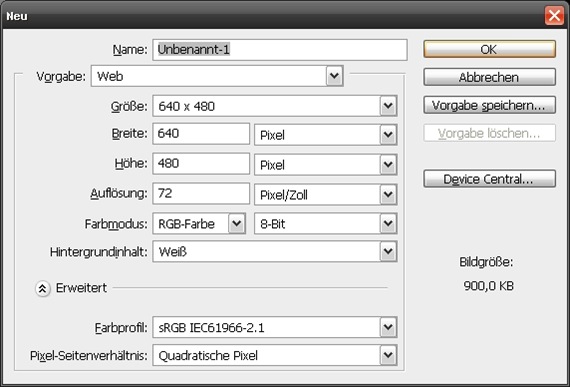Open the Vorgabe preset dropdown
The height and width of the screenshot is (387, 570).
point(217,76)
